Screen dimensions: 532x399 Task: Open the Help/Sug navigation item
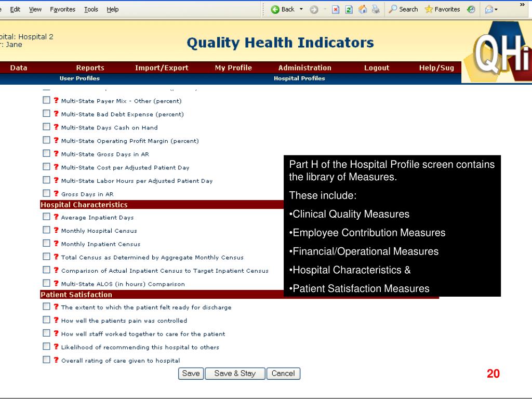[x=436, y=68]
